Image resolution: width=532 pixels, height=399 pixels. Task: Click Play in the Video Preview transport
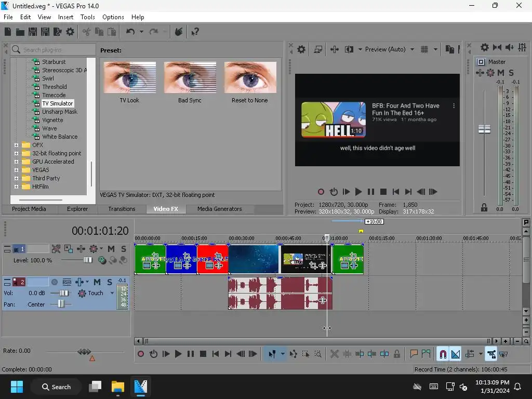tap(358, 192)
